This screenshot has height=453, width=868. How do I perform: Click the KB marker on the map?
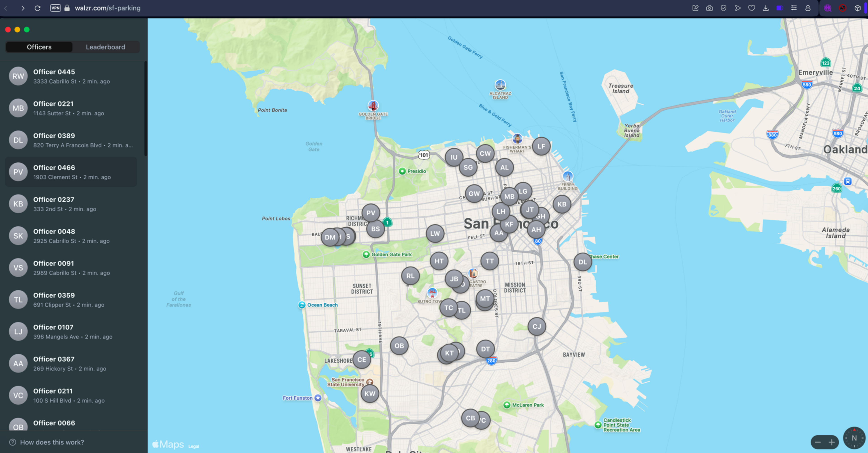562,204
